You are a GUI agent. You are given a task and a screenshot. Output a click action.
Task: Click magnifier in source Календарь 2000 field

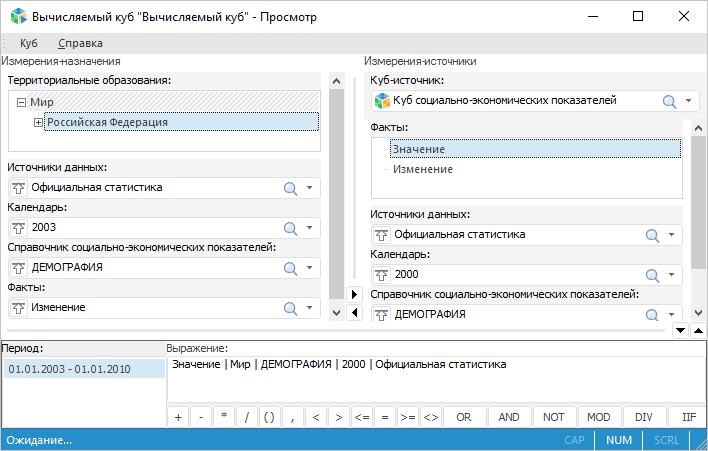click(x=654, y=275)
